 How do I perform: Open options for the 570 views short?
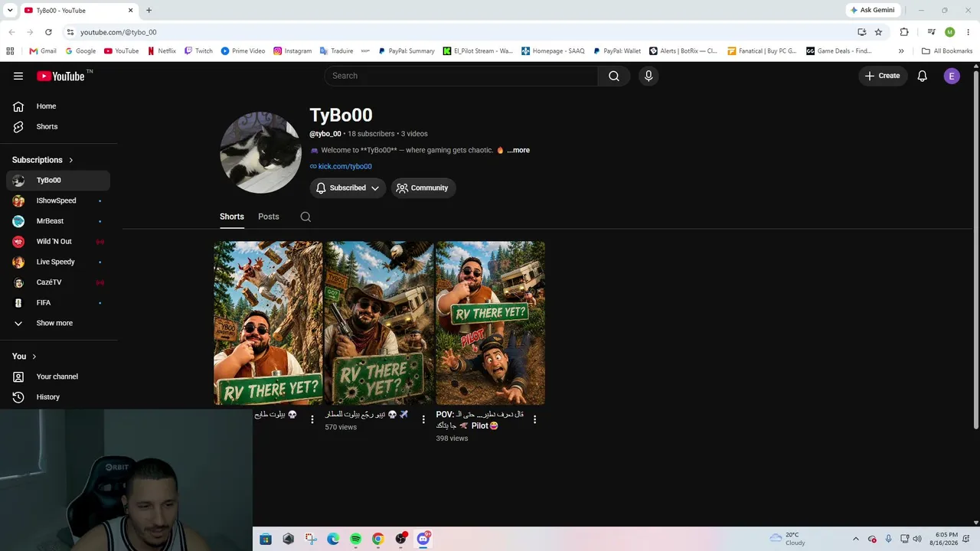click(x=423, y=419)
